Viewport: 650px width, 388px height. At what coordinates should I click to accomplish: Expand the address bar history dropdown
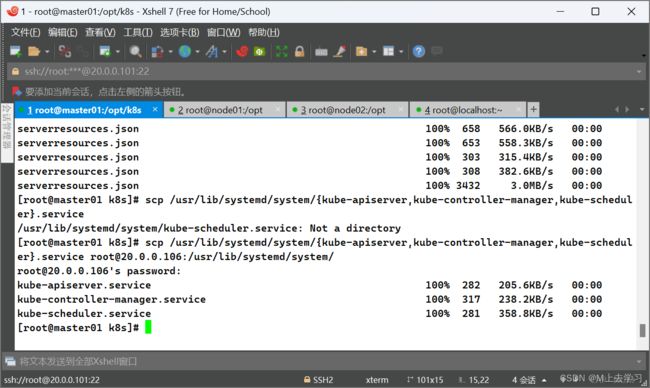[639, 72]
